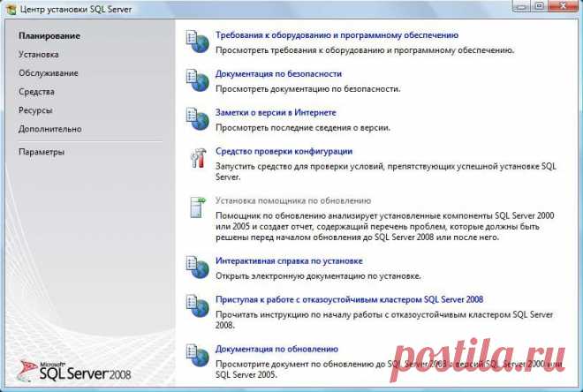The height and width of the screenshot is (392, 583).
Task: Open the Документация по обновлению link
Action: coord(276,350)
